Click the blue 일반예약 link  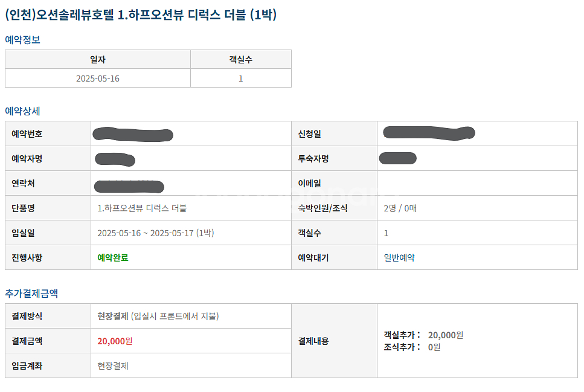399,258
